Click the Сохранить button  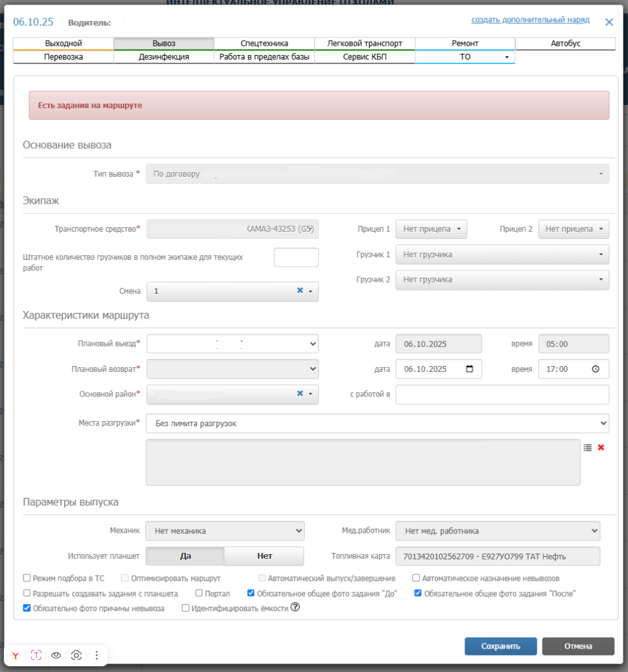[x=500, y=646]
